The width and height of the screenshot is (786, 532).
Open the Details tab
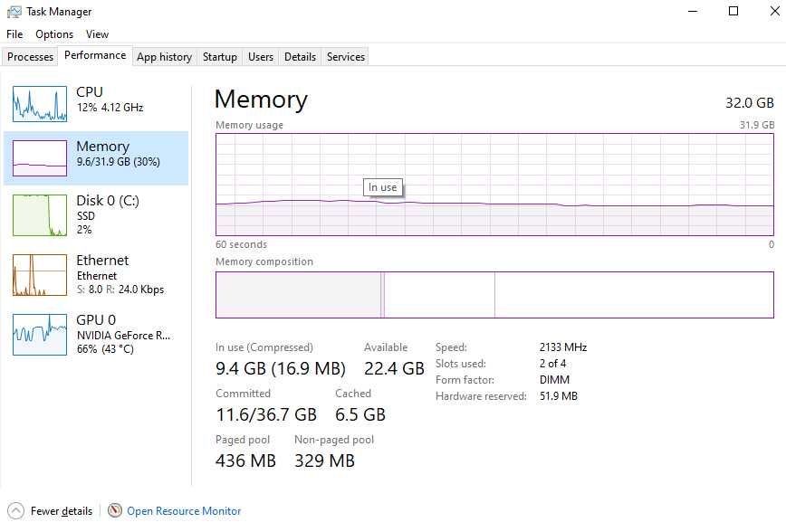[x=300, y=57]
